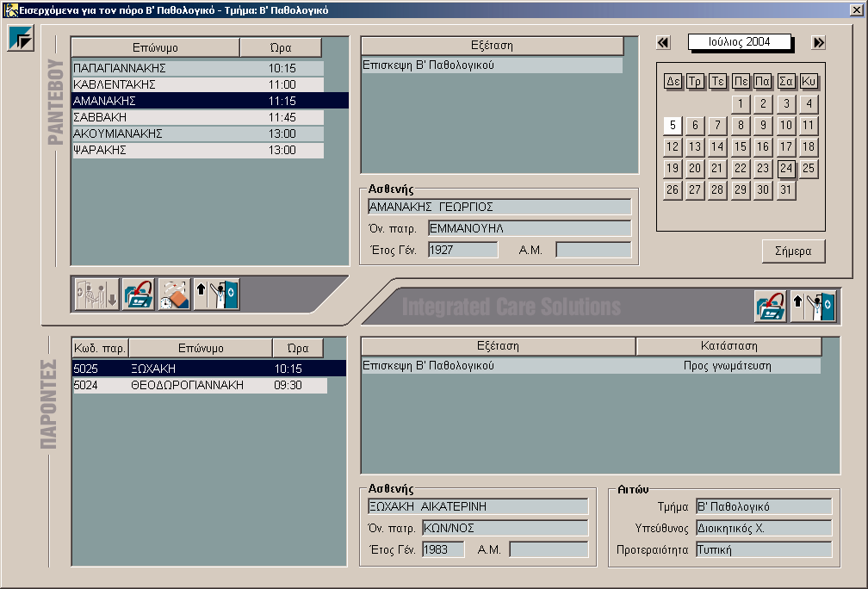Click the Σήμερα button
Screen dimensions: 868x589
793,251
